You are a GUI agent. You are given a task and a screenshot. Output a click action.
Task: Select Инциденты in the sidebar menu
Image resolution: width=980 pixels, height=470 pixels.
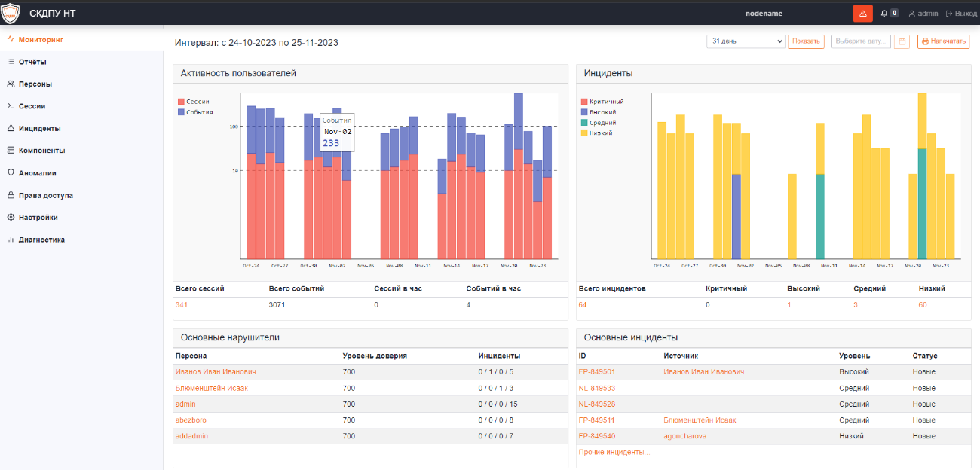pos(39,128)
